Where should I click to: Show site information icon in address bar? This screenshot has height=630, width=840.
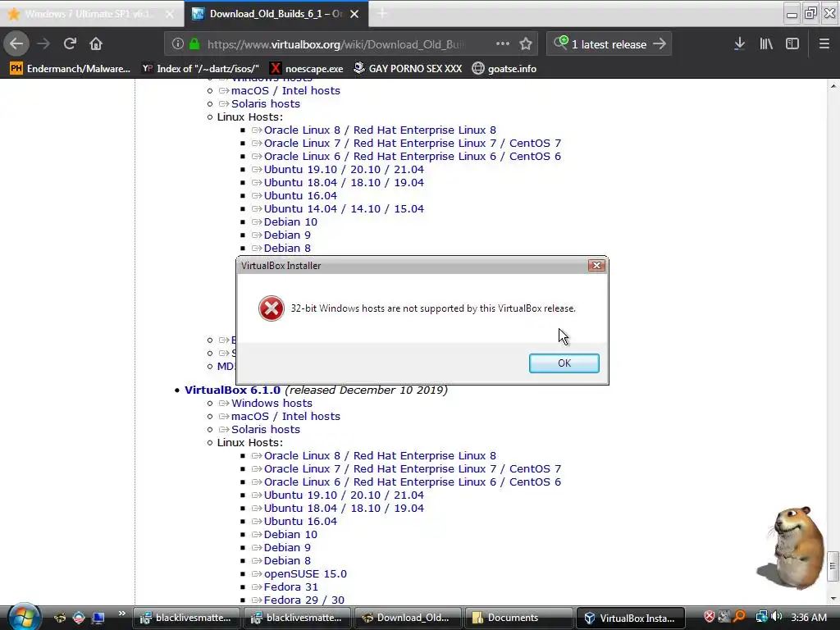coord(178,44)
